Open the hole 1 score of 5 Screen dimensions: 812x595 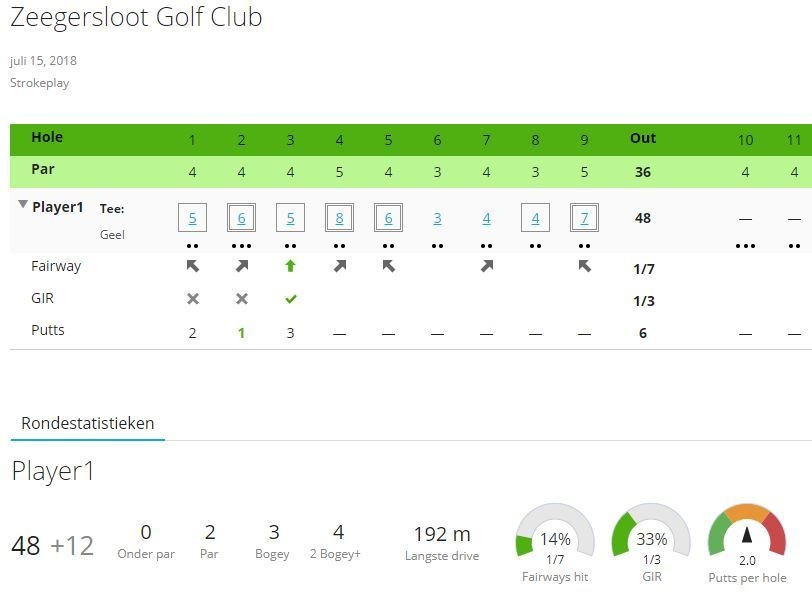(192, 218)
